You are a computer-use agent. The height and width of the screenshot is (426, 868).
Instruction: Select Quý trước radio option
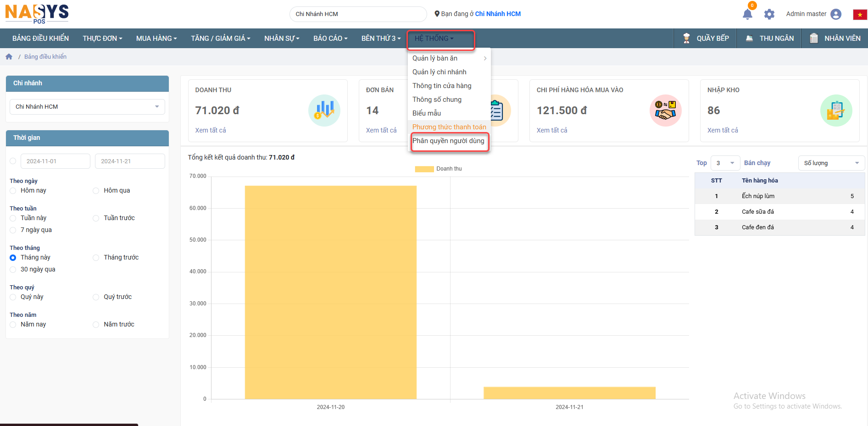(96, 297)
